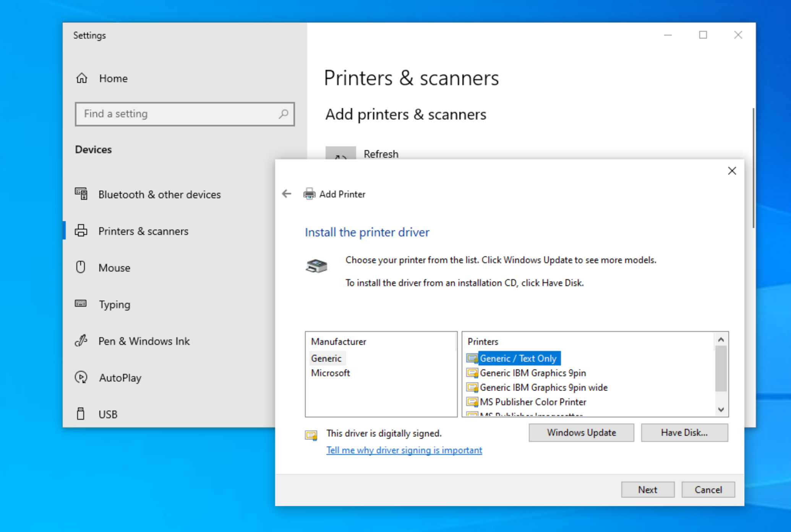This screenshot has height=532, width=791.
Task: Click the Windows Update button
Action: (x=581, y=432)
